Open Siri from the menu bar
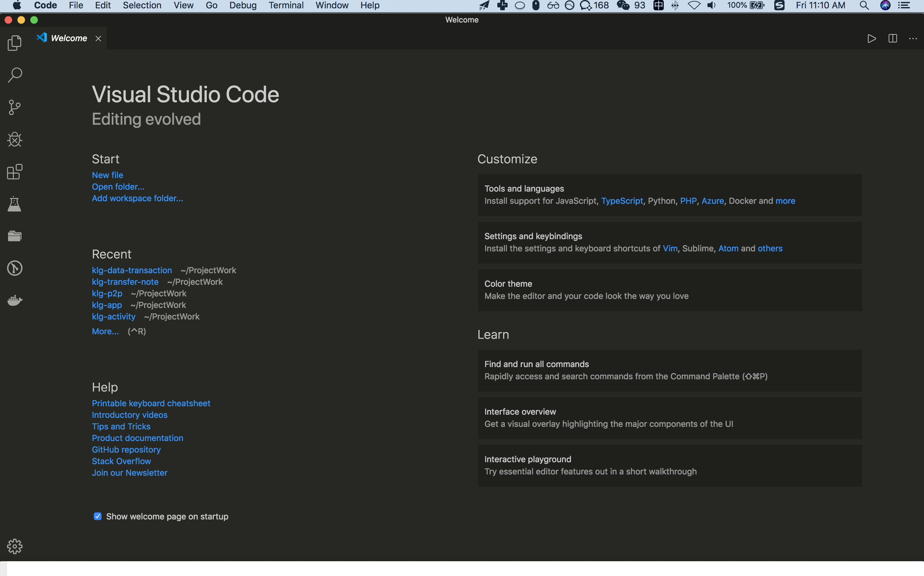This screenshot has height=576, width=924. pyautogui.click(x=885, y=5)
